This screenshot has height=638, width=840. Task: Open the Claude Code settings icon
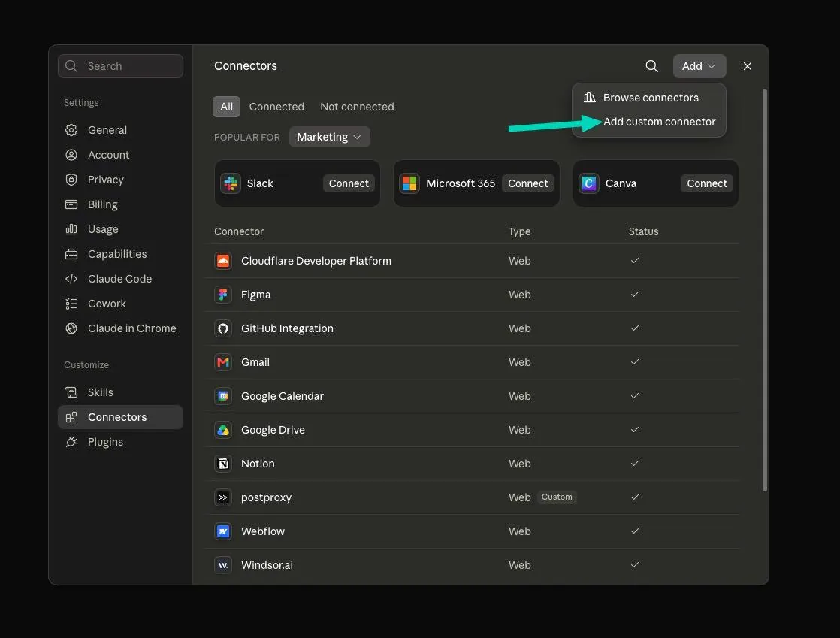click(71, 279)
